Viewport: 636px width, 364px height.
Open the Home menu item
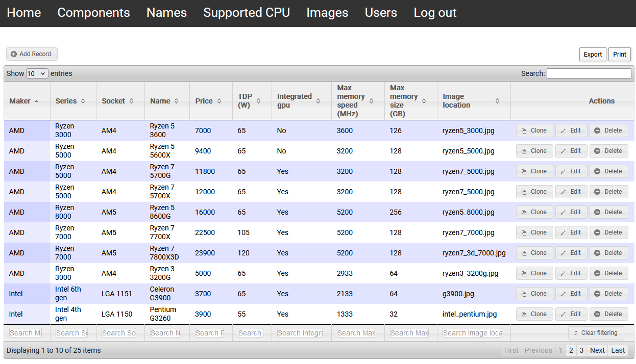24,13
